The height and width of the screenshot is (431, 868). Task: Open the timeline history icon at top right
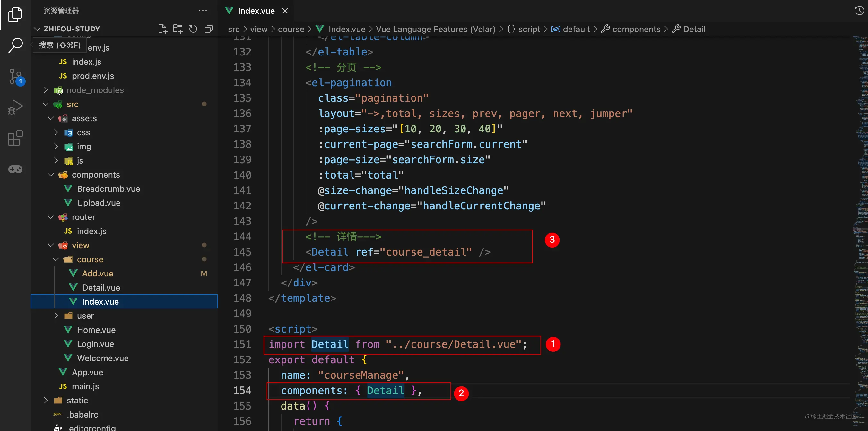click(859, 11)
